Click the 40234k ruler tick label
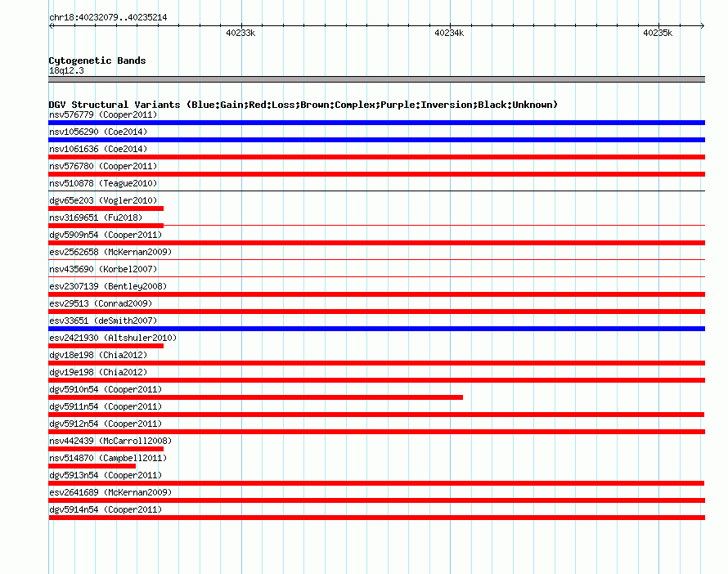The height and width of the screenshot is (574, 728). tap(449, 33)
